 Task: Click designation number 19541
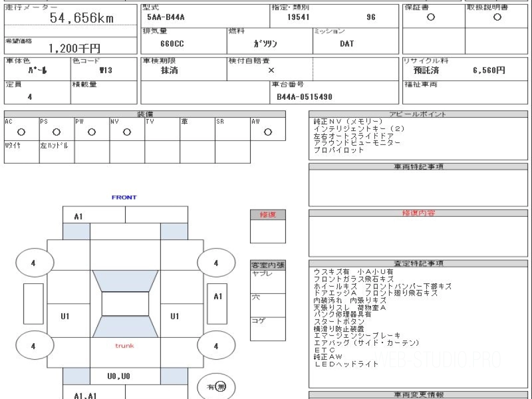tap(298, 17)
